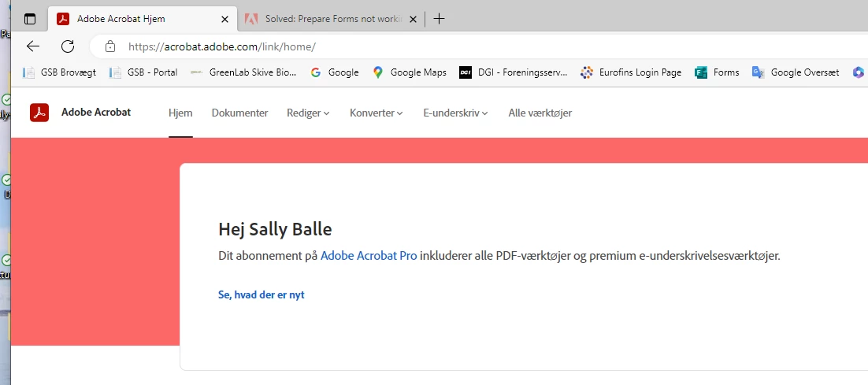Click the Copilot bookmark icon
The height and width of the screenshot is (385, 868).
(x=859, y=72)
